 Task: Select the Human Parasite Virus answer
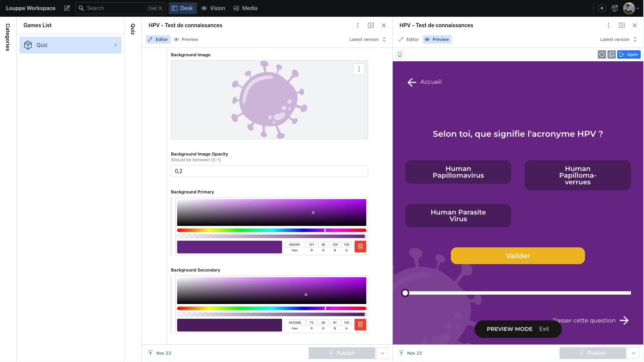pos(458,216)
